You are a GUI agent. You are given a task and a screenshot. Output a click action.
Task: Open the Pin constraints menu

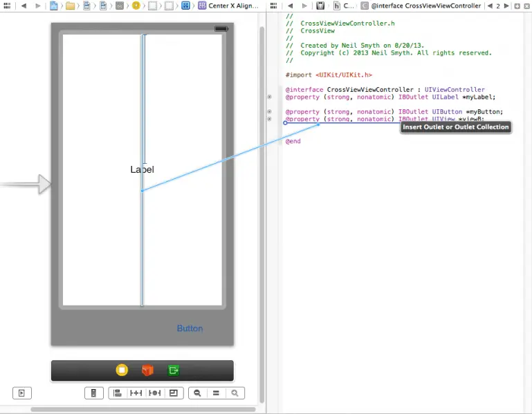click(x=136, y=393)
